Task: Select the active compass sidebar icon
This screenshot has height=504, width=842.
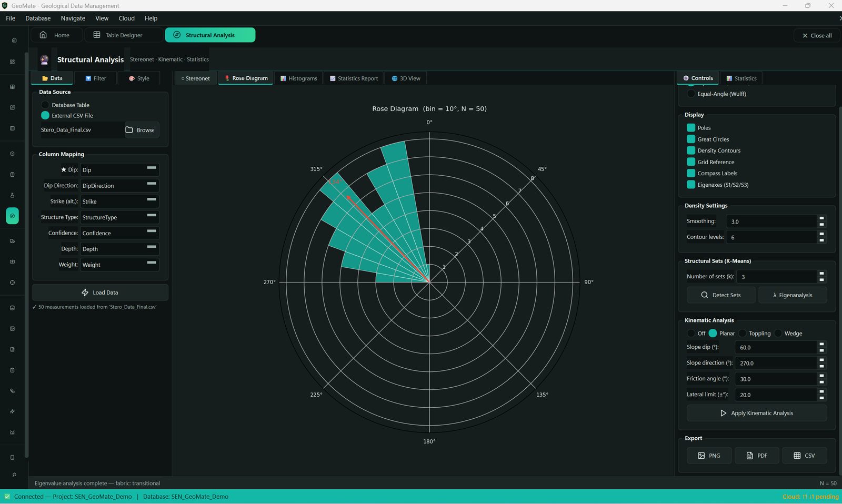Action: pyautogui.click(x=12, y=216)
